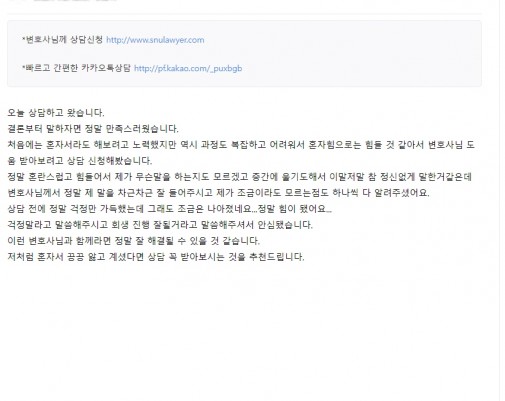Click the '*변호사님께 상담신청' label text
Screen dimensions: 505x401
[62, 40]
